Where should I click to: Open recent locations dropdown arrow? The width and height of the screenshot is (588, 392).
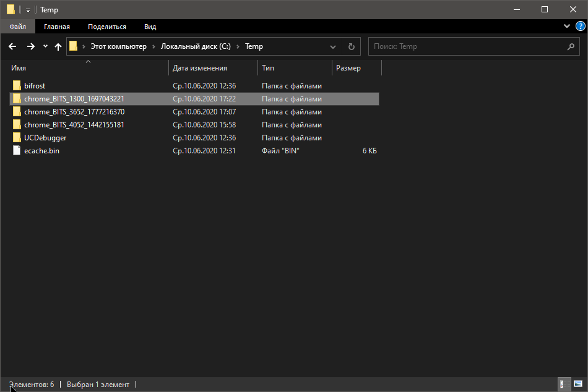[45, 46]
